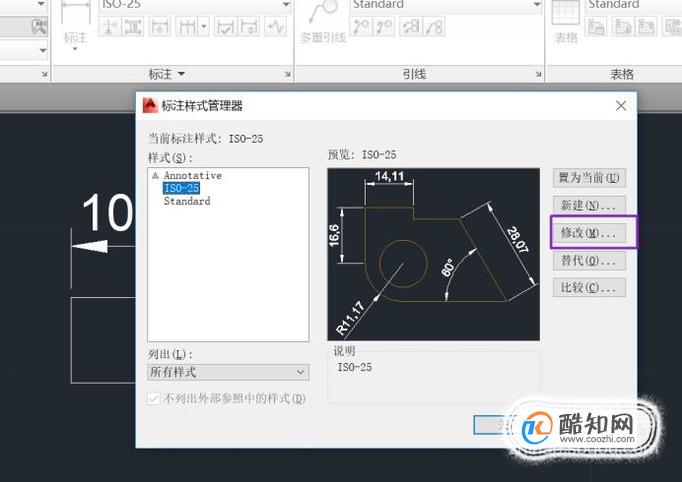Click the 引线 panel dialog launcher arrow
682x482 pixels.
538,74
